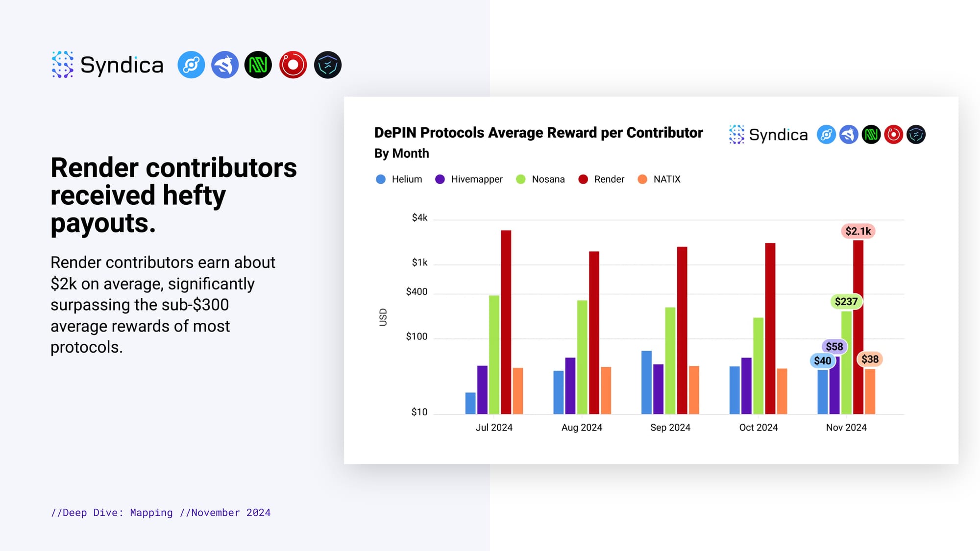Click the Syndica dotted logo mark top-left
Viewport: 980px width, 551px height.
click(63, 65)
